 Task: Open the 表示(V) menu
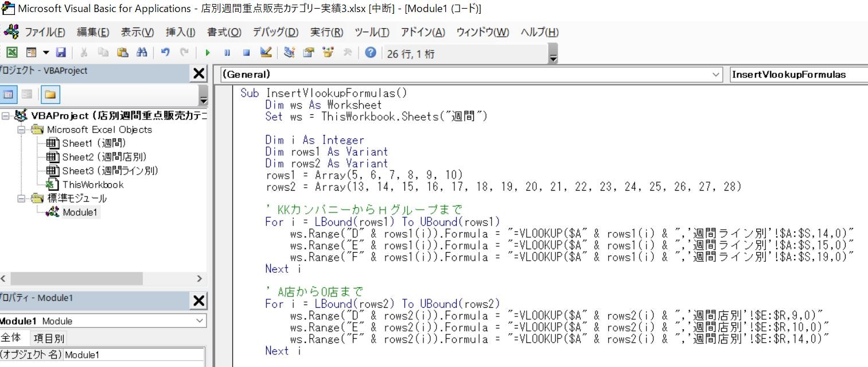point(138,32)
